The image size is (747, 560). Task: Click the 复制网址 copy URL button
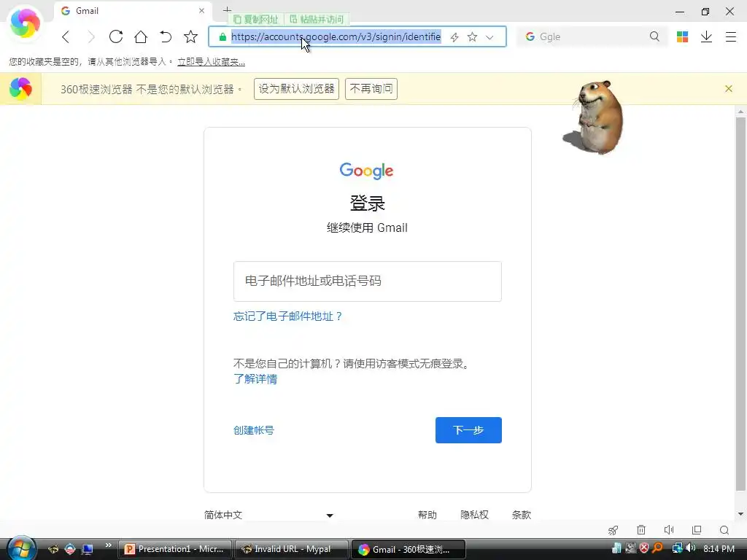click(x=256, y=20)
